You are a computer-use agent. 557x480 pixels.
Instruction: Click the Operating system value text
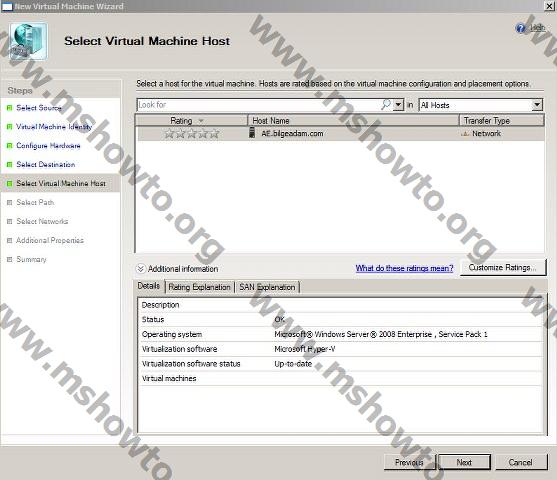(x=381, y=334)
